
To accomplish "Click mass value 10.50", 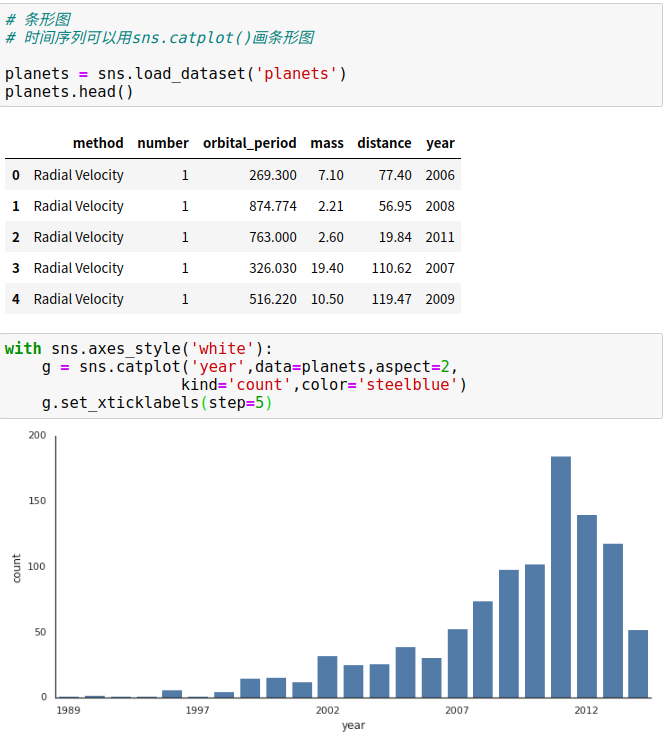I will 327,299.
